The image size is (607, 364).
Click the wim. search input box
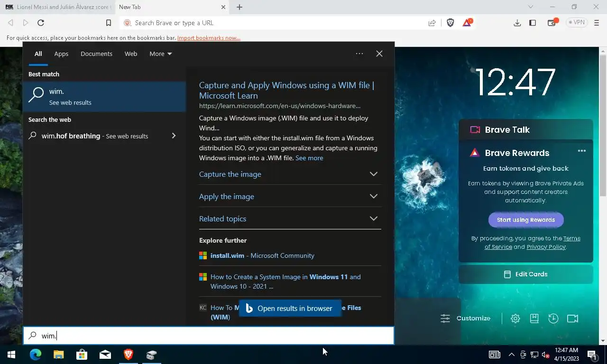209,336
